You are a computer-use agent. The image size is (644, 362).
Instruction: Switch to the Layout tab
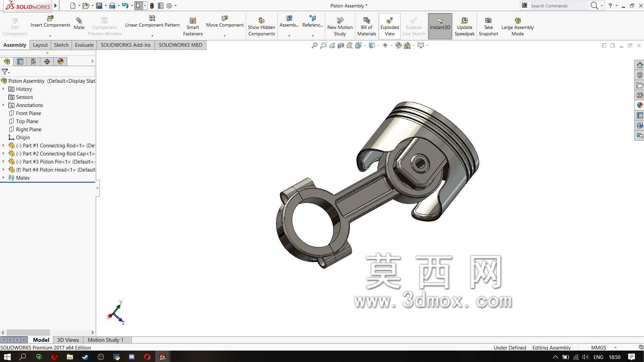40,45
